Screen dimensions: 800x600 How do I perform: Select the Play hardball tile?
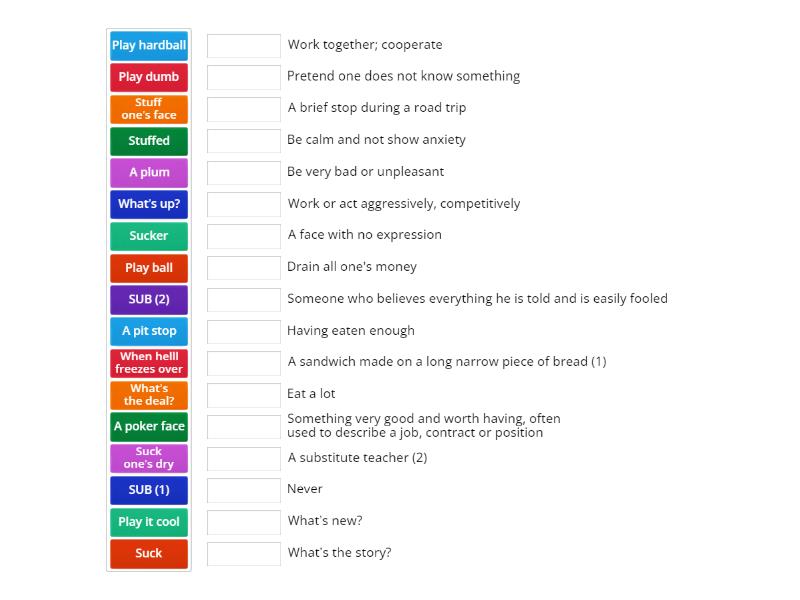(148, 45)
